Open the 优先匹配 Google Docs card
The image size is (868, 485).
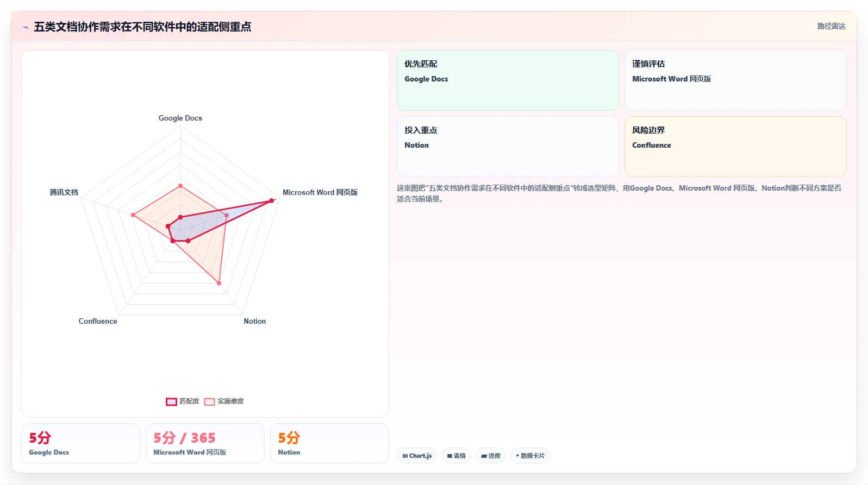[x=508, y=80]
